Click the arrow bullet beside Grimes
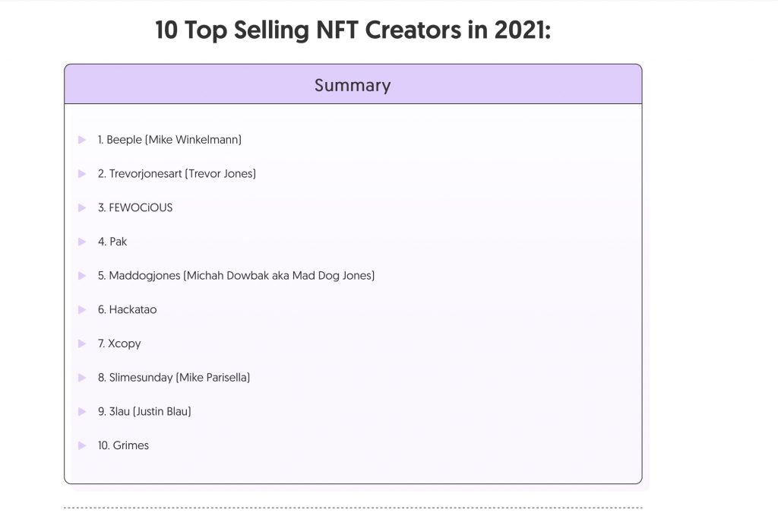Screen dimensions: 778x532 [82, 445]
